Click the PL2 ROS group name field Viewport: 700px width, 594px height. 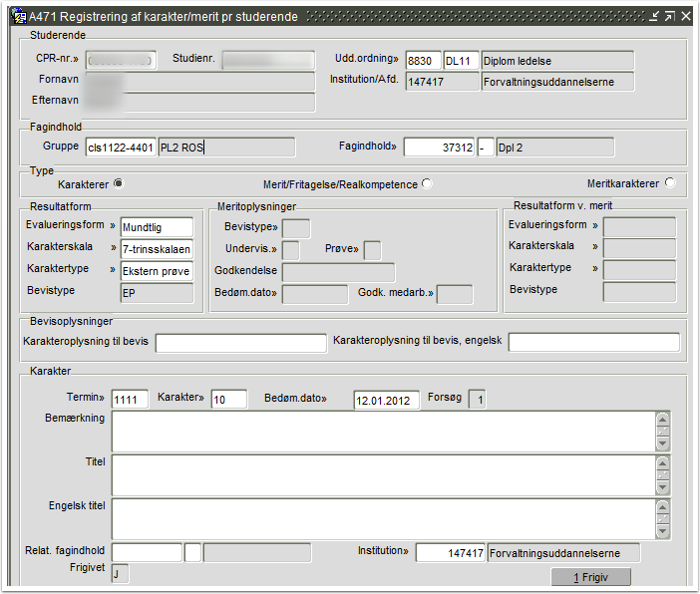click(x=226, y=148)
